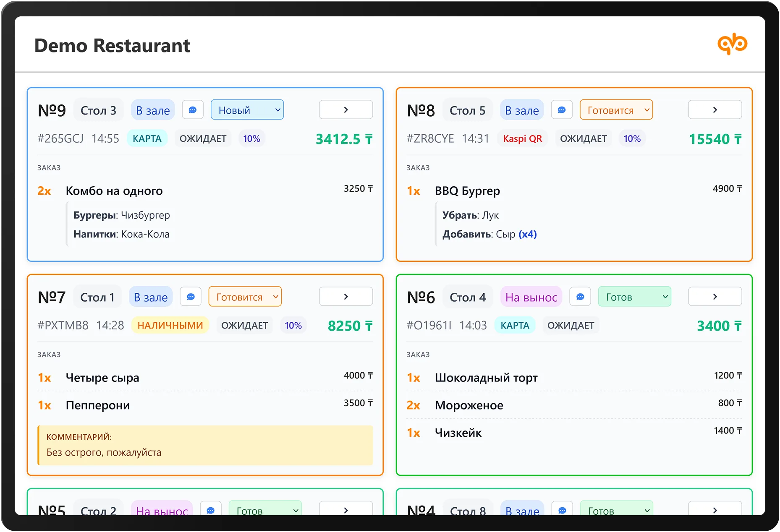
Task: Open chat icon on order №8
Action: (562, 110)
